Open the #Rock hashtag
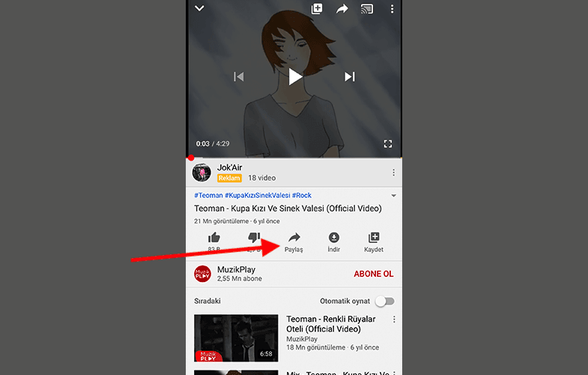This screenshot has width=588, height=375. point(302,195)
